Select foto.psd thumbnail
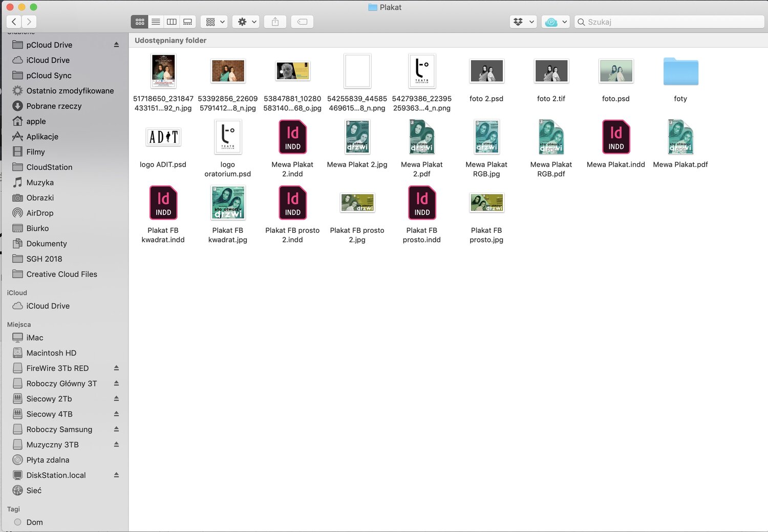The width and height of the screenshot is (768, 532). point(616,71)
